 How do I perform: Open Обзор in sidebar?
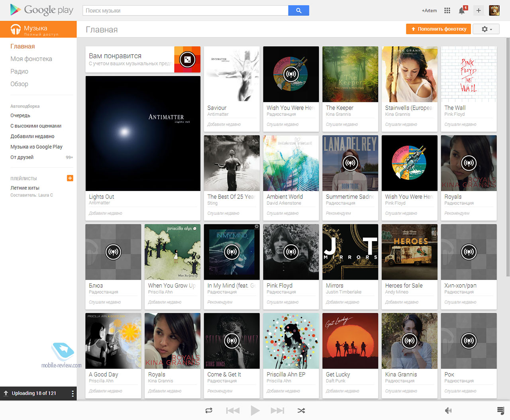click(x=19, y=84)
